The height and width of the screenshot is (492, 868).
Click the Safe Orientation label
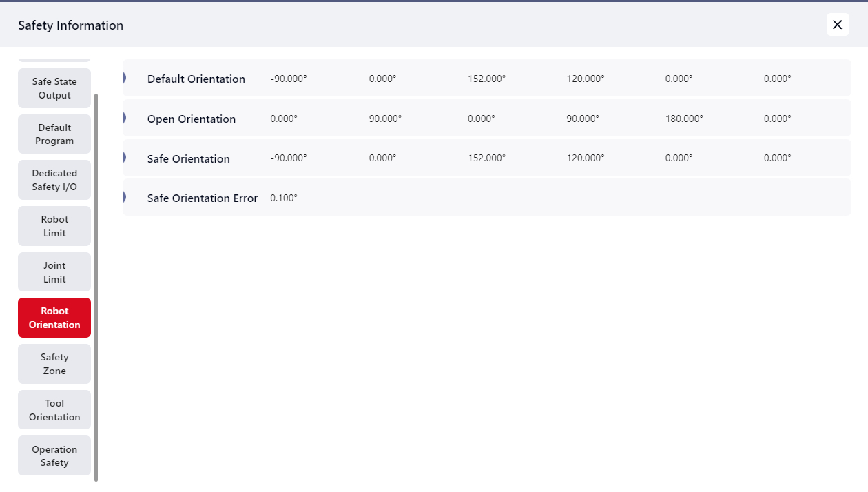(188, 158)
